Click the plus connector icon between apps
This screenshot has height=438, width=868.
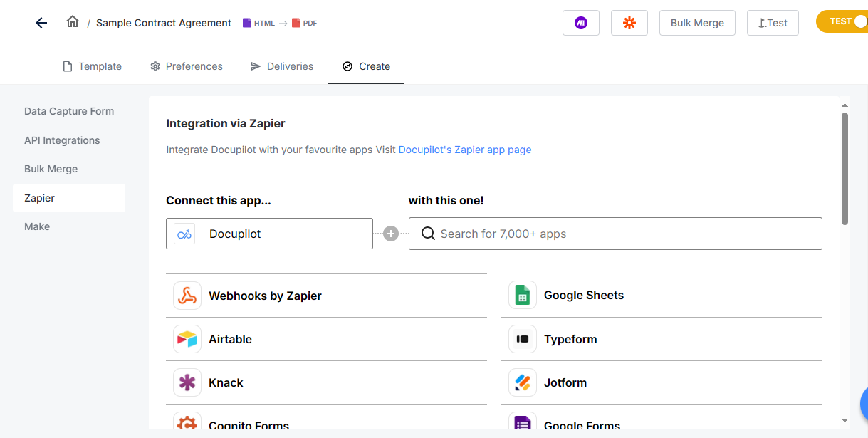tap(391, 234)
